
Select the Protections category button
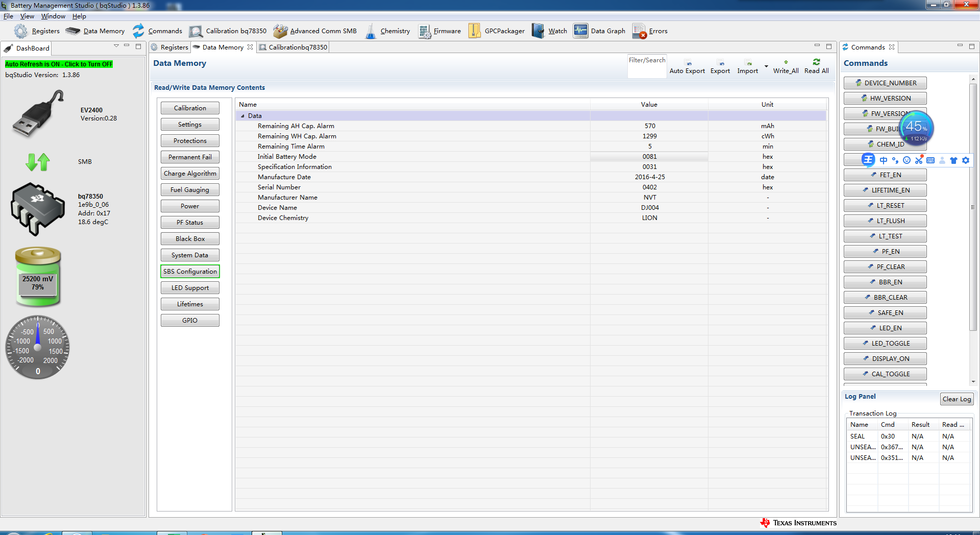[x=190, y=141]
